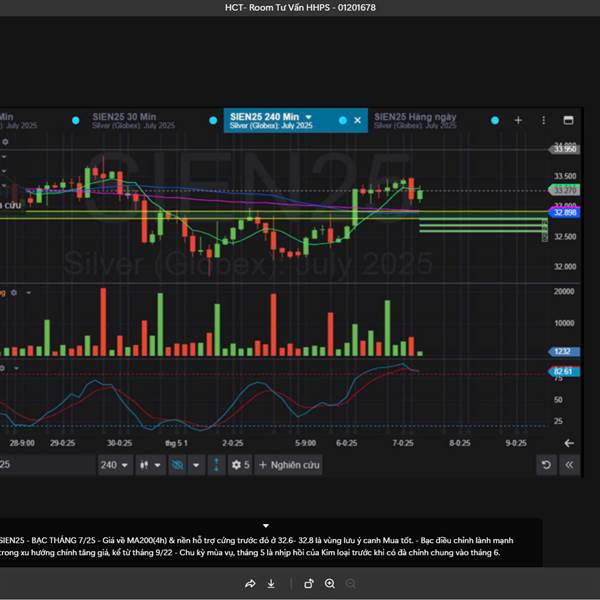Click the 1232 volume value label
The height and width of the screenshot is (600, 600).
[x=564, y=351]
